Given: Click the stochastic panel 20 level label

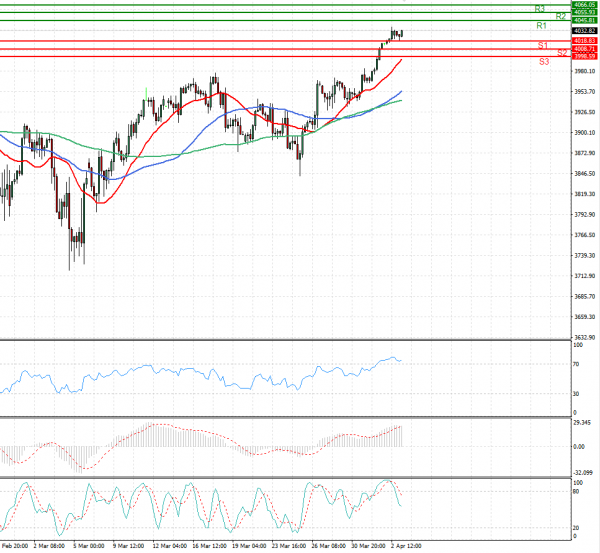Looking at the screenshot, I should pyautogui.click(x=576, y=528).
